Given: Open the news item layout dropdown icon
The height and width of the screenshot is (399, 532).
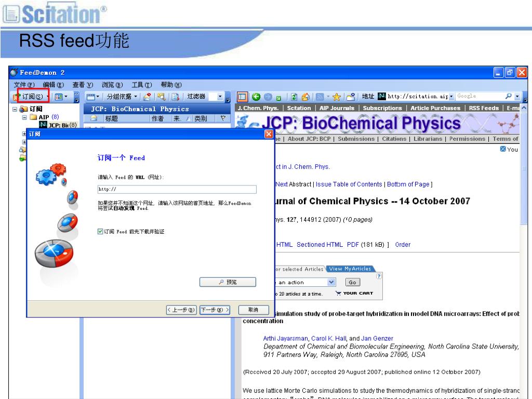Looking at the screenshot, I should [x=92, y=97].
